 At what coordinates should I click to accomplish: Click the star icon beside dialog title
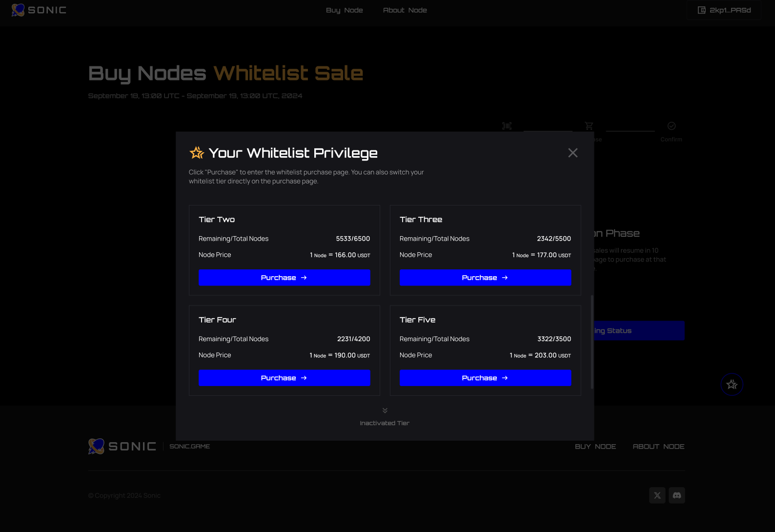[x=197, y=153]
